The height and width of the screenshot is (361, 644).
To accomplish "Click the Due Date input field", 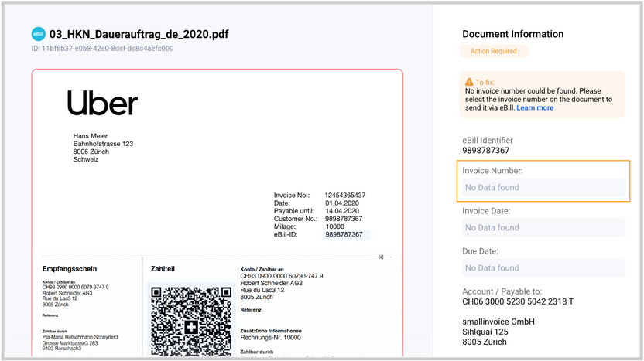I will [543, 268].
